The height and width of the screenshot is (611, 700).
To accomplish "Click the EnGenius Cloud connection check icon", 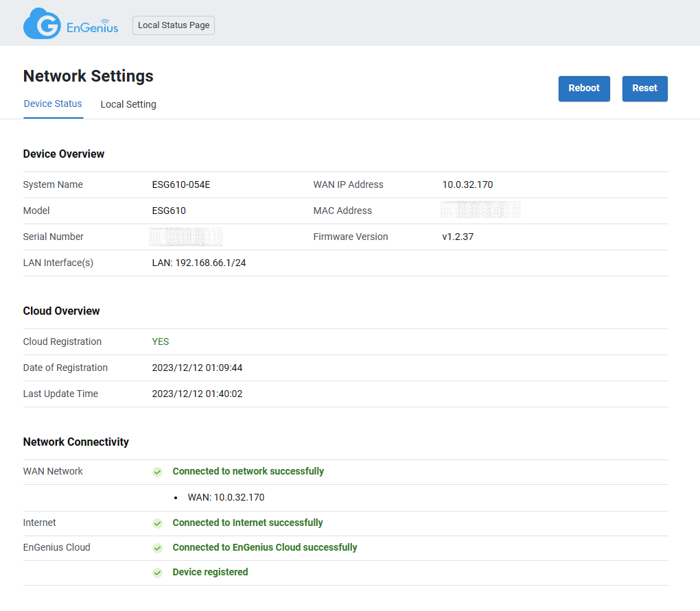I will coord(158,548).
